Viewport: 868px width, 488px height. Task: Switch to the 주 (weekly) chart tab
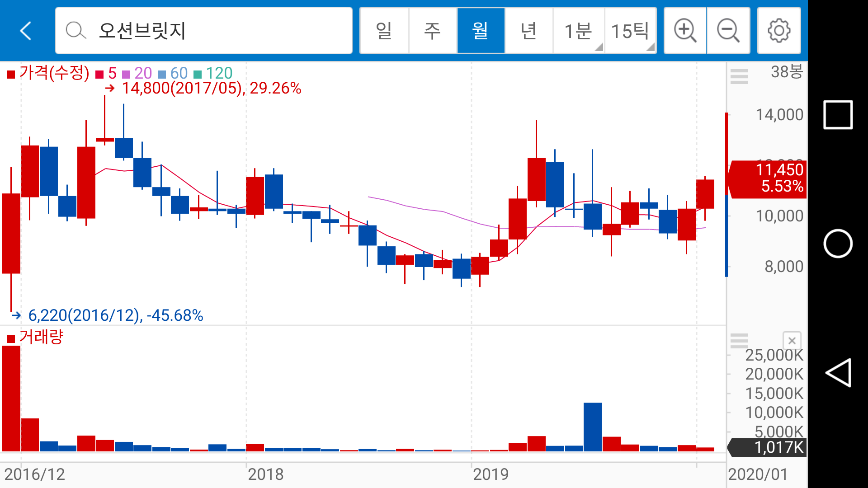(x=433, y=31)
